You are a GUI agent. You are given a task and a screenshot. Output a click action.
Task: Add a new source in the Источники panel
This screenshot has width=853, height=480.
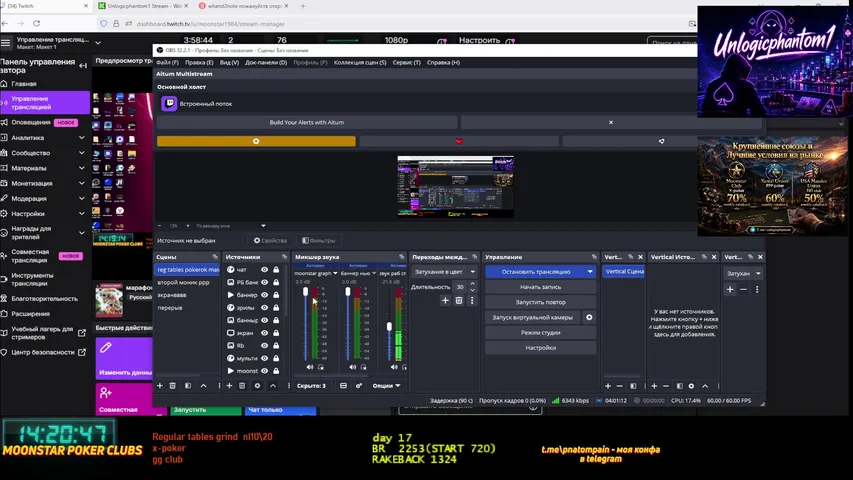(229, 386)
